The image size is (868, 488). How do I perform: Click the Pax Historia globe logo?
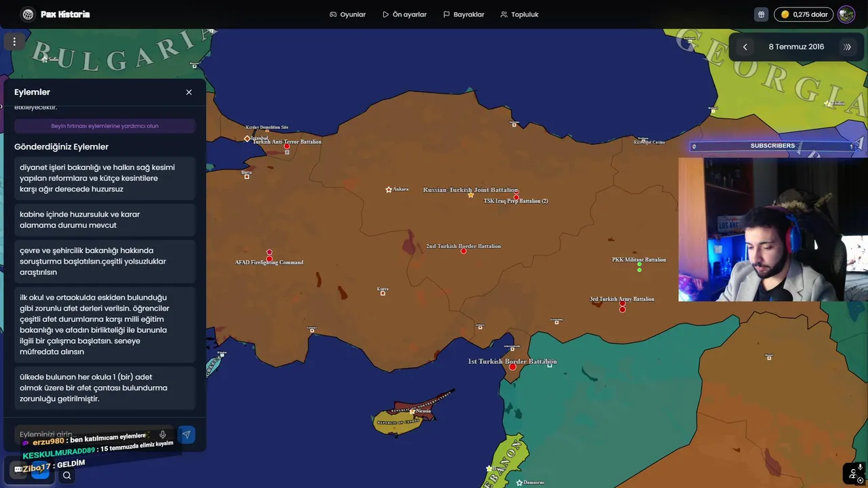click(x=28, y=14)
